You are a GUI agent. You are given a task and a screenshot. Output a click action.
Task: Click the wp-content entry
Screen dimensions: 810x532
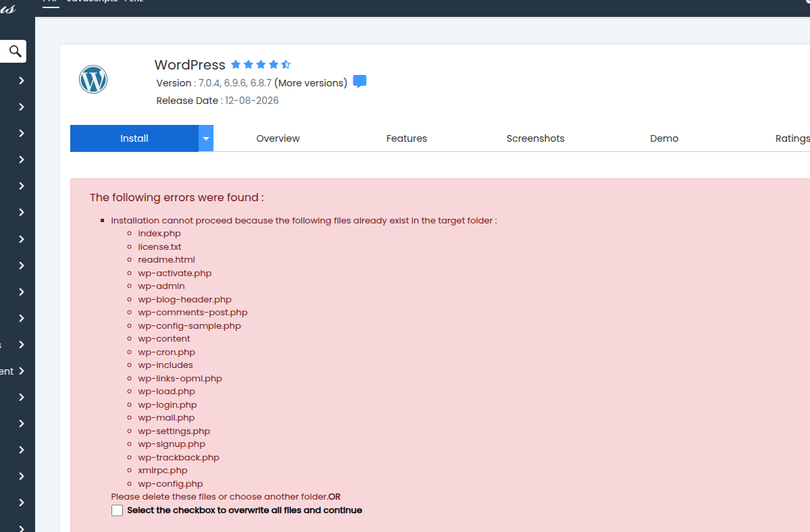163,338
